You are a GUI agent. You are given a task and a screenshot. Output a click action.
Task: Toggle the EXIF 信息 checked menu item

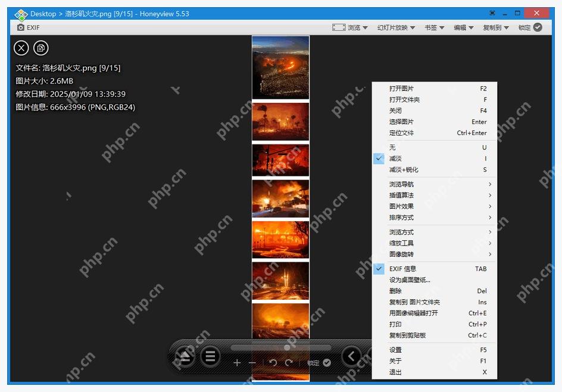pyautogui.click(x=435, y=269)
